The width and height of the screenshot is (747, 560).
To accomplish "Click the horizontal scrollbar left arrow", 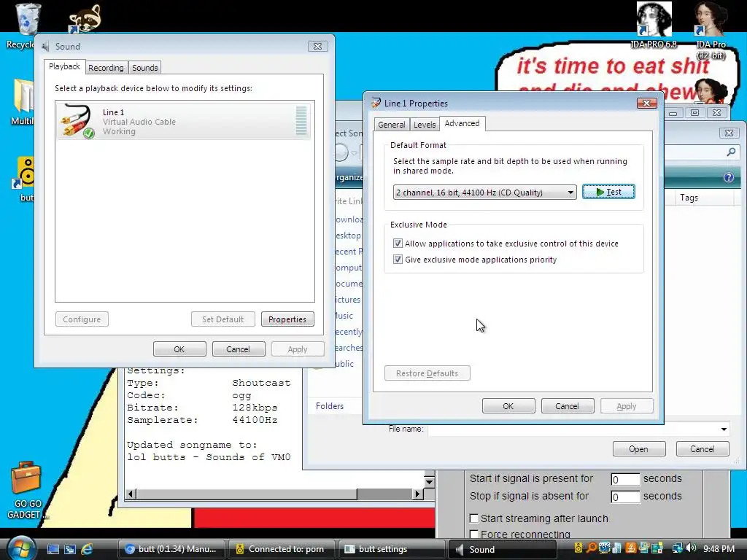I will pos(131,494).
